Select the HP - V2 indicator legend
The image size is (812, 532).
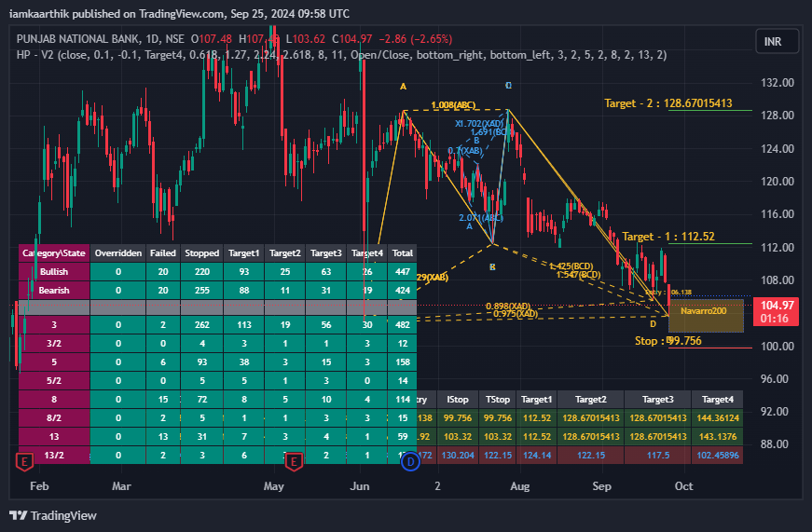click(341, 55)
